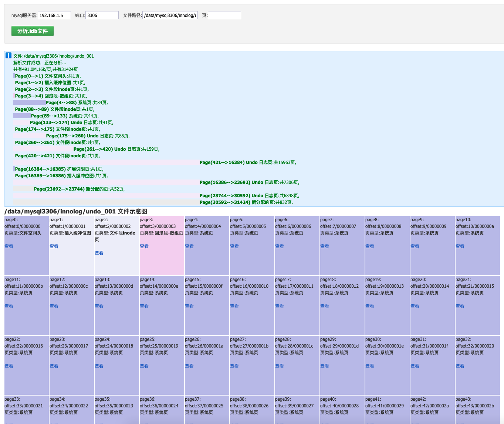Screen dimensions: 504x424
Task: Select the Page(421-->16384) Undo 日志页 bar
Action: coord(247,163)
